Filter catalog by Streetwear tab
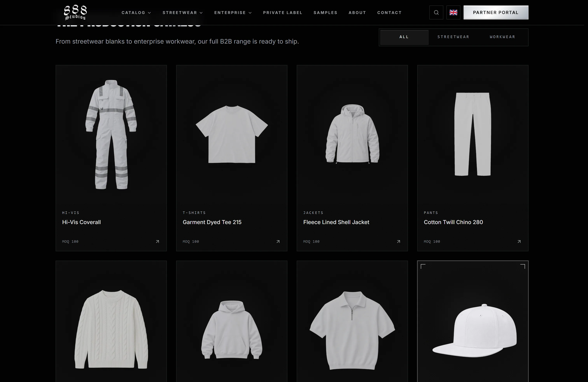The image size is (588, 382). tap(453, 37)
